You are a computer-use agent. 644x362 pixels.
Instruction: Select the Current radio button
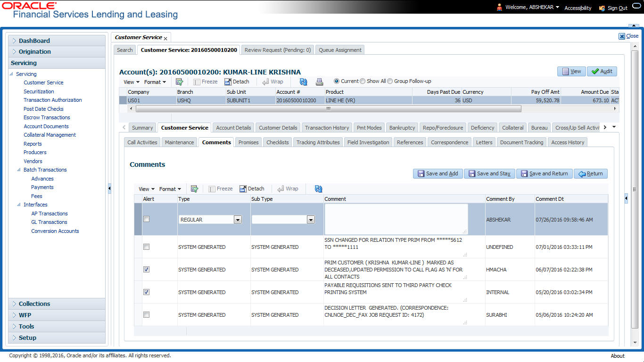[x=337, y=81]
